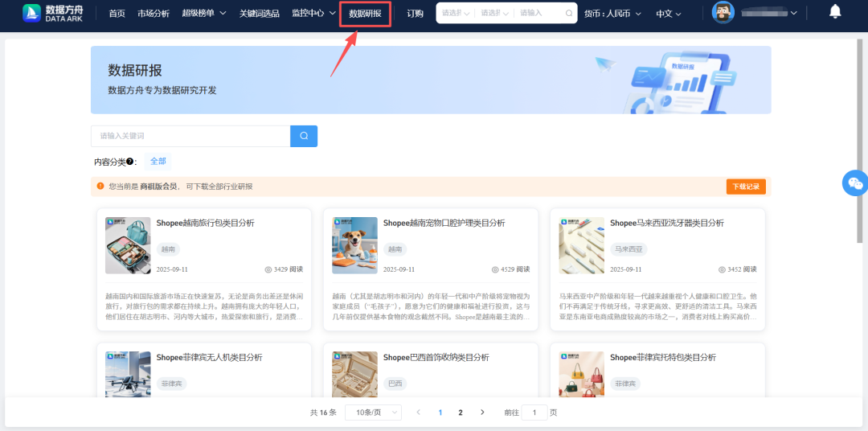Screen dimensions: 868x431
Task: Open the 10条/页 page size dropdown
Action: (374, 413)
